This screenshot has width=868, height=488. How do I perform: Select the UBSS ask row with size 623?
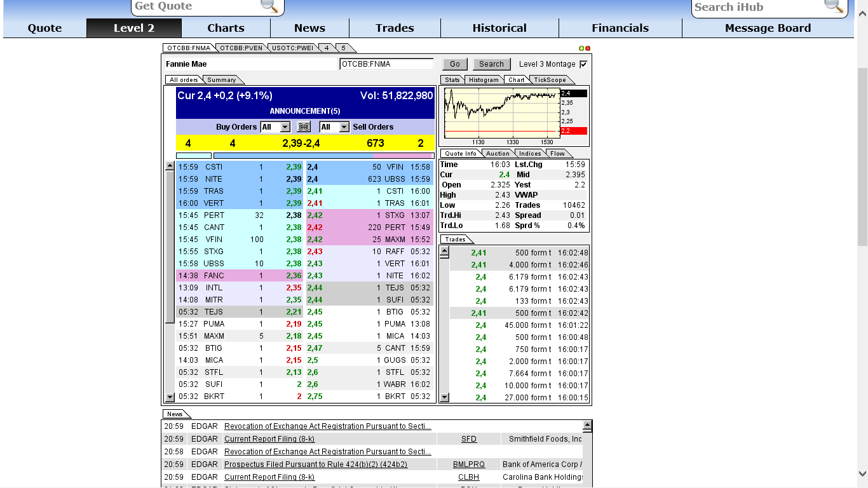click(370, 179)
